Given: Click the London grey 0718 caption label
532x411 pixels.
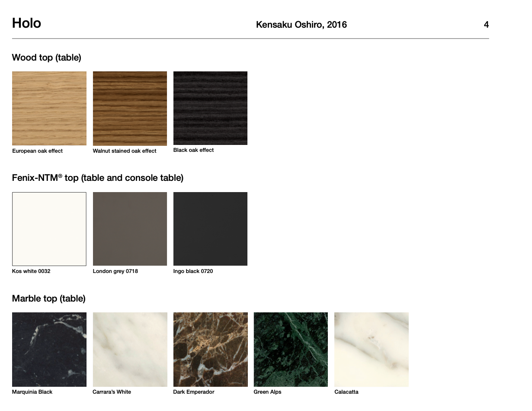Looking at the screenshot, I should click(115, 271).
